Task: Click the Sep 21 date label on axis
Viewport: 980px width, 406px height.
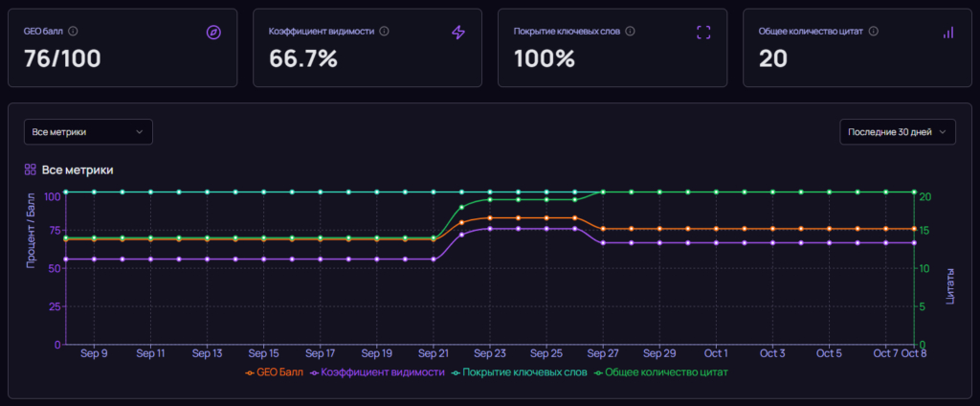Action: point(434,353)
